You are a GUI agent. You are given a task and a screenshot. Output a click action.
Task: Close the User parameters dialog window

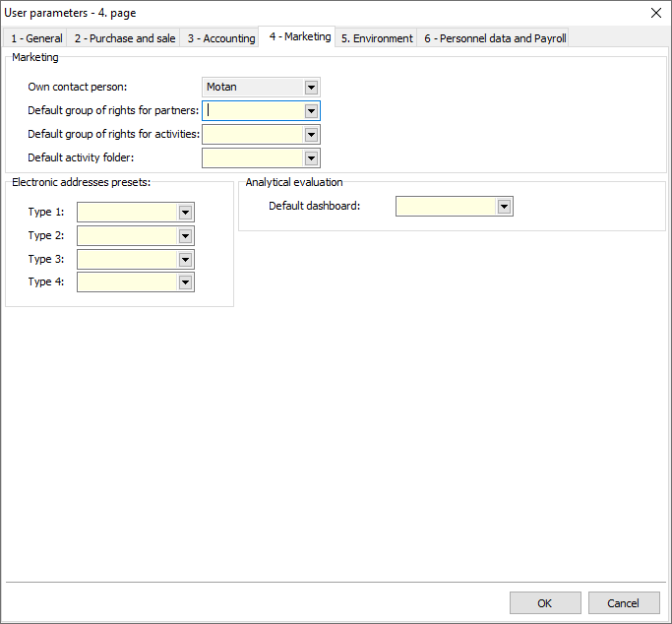coord(656,13)
